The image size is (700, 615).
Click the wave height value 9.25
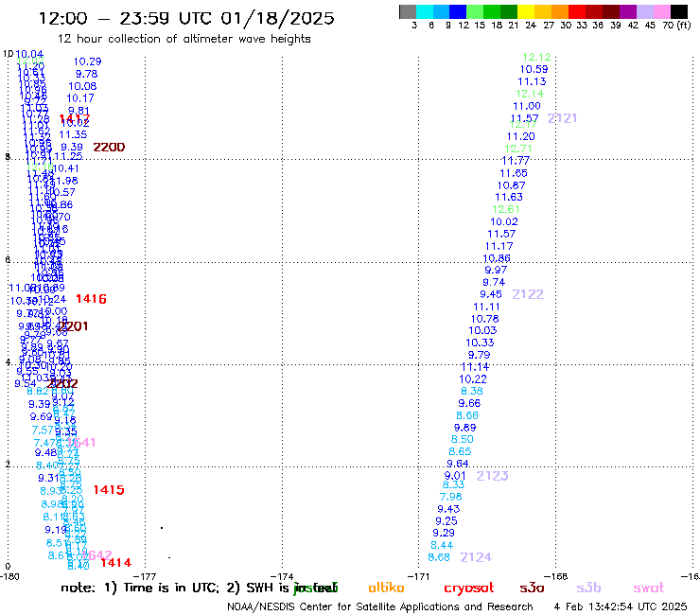[446, 521]
